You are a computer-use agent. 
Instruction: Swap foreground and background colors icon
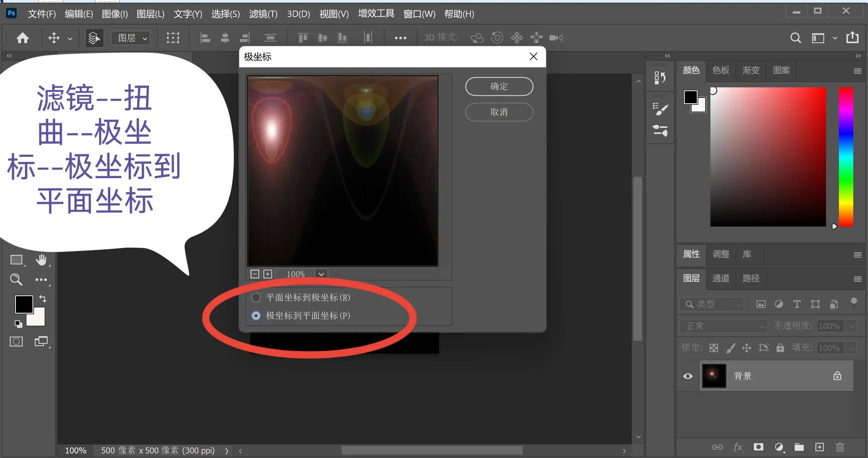pos(43,299)
